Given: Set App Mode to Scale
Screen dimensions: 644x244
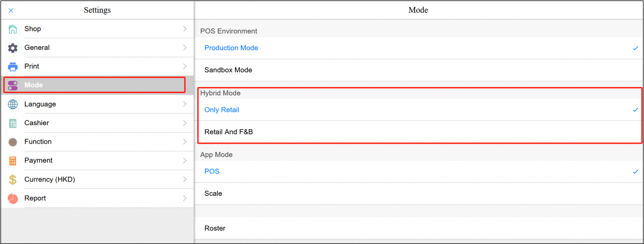Looking at the screenshot, I should (213, 194).
